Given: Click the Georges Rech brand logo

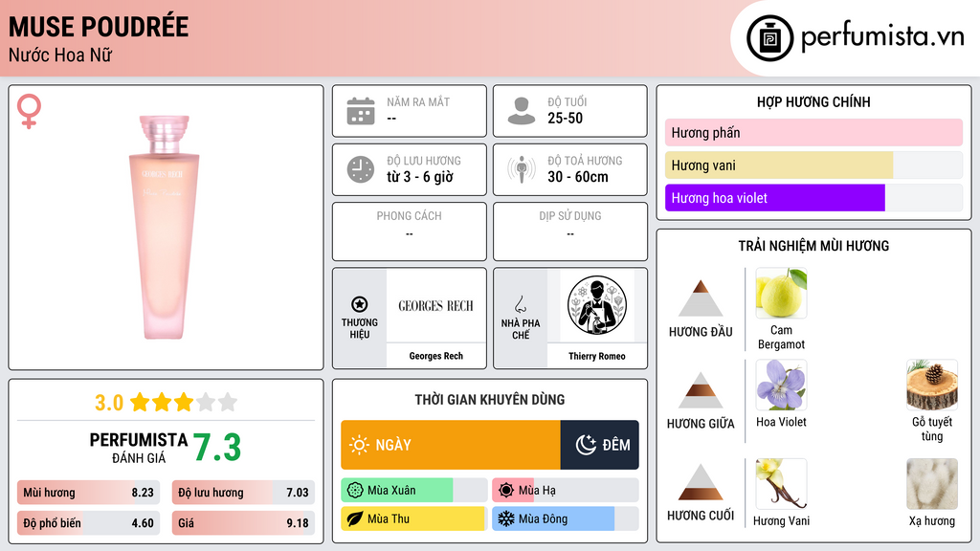Looking at the screenshot, I should [435, 305].
